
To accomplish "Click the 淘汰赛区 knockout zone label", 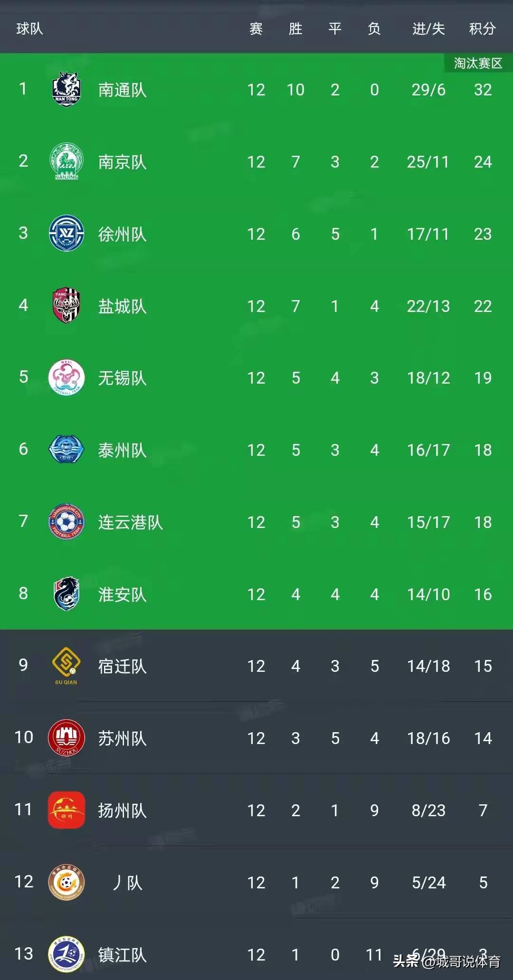I will click(x=478, y=63).
